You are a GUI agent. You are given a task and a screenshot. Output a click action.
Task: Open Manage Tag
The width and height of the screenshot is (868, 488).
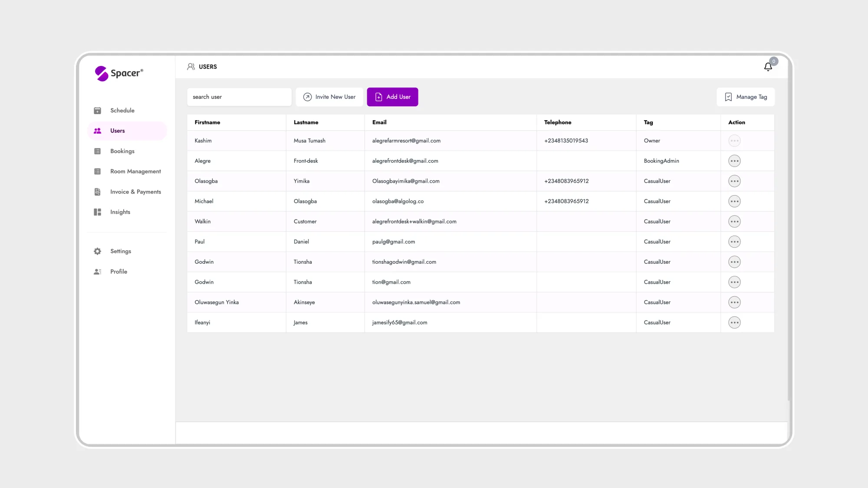(746, 97)
